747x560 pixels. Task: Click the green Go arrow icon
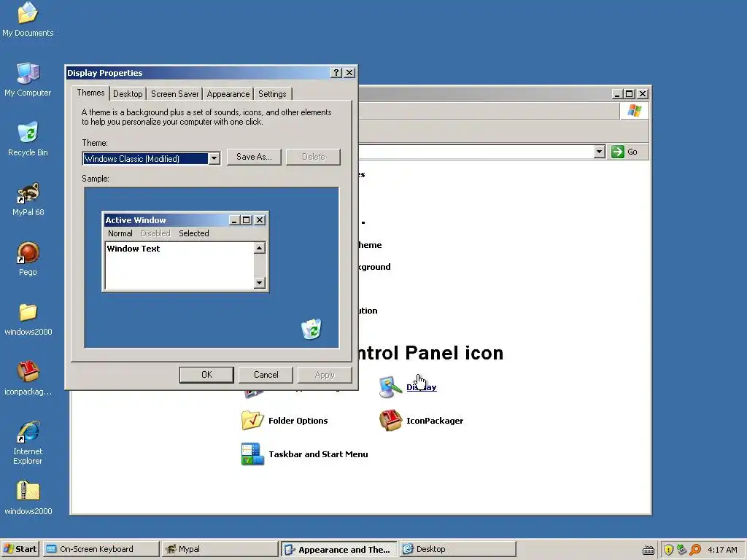coord(617,152)
